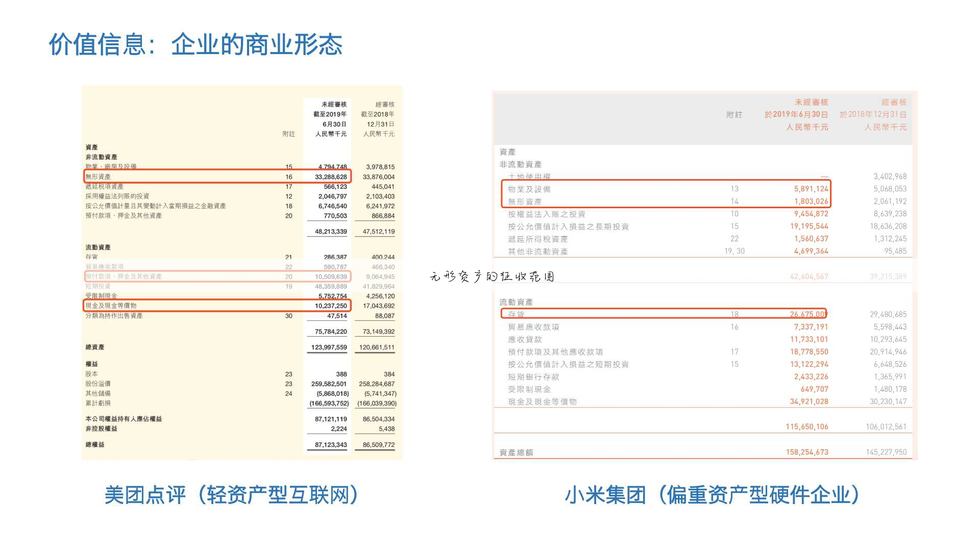Click the label '遞延所得稅資產'
Screen dimensions: 980x551
pos(538,239)
